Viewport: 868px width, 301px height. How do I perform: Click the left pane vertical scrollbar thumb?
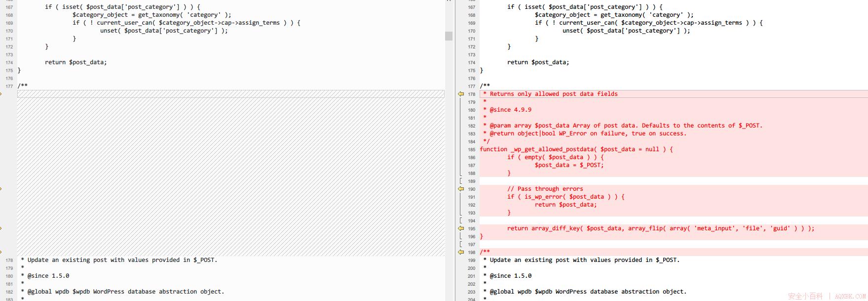449,36
